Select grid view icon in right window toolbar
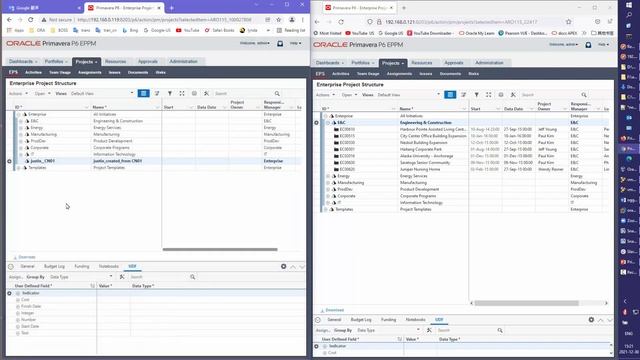Viewport: 640px width, 360px height. 450,95
